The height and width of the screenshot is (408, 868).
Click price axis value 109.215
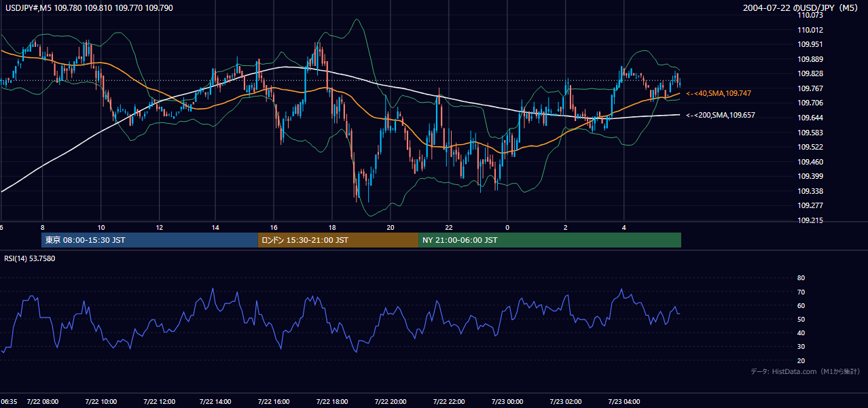[811, 220]
